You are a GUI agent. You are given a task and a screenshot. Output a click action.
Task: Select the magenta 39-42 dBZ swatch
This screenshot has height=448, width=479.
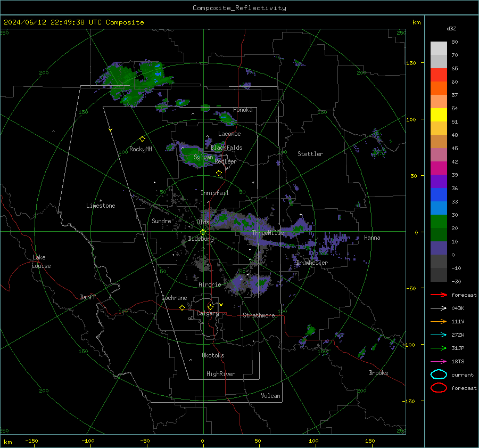pos(439,168)
